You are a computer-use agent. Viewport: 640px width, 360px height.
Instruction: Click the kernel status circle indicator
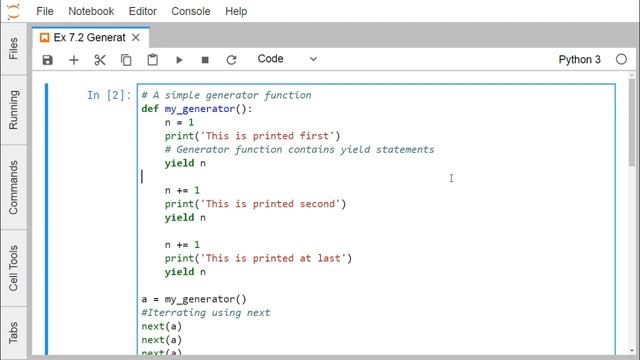click(x=621, y=60)
